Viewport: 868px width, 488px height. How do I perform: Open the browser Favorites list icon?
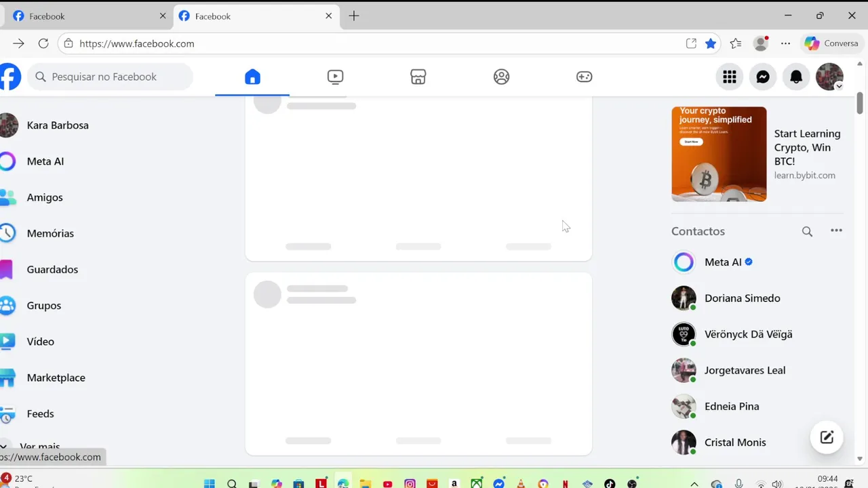pos(736,43)
